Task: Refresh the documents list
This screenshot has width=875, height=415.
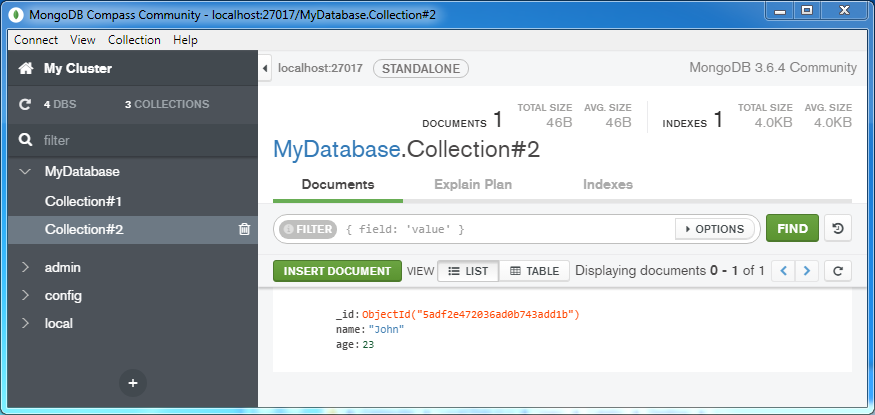Action: click(838, 271)
